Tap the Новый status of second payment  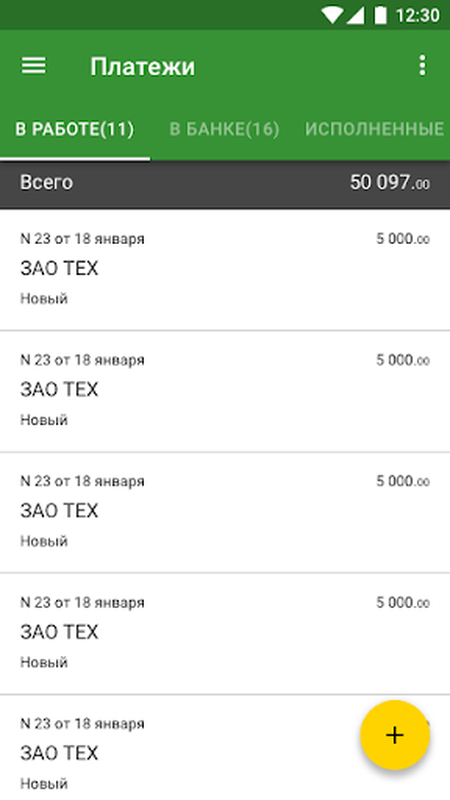point(44,420)
